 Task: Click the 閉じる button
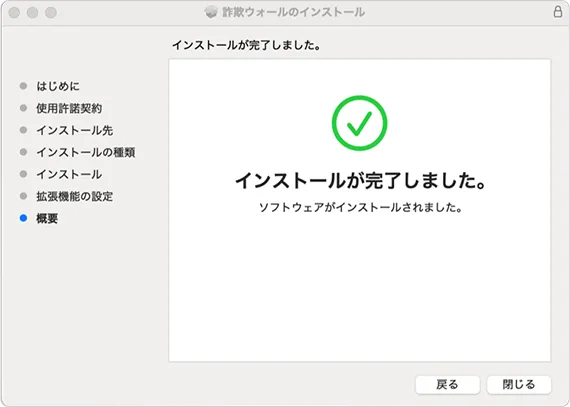[519, 384]
